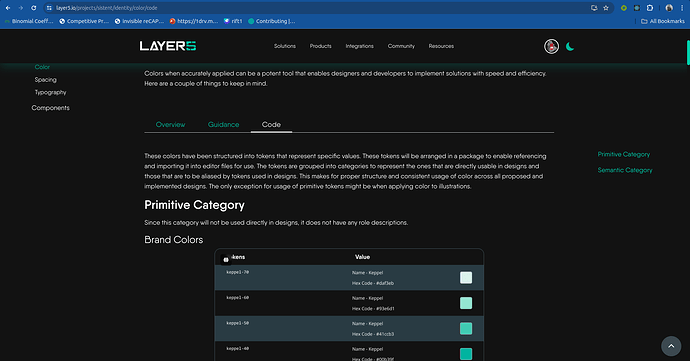This screenshot has width=690, height=361.
Task: Open the invisible reCAP... bookmark
Action: pyautogui.click(x=139, y=21)
